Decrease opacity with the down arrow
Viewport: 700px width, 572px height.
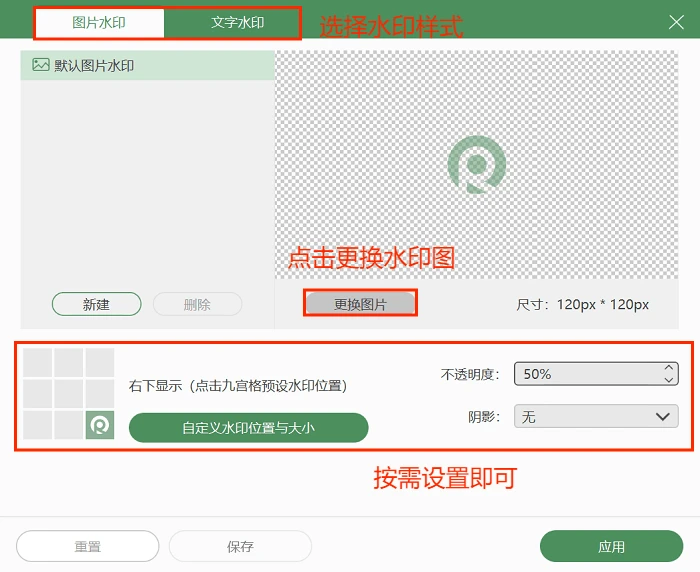pyautogui.click(x=668, y=380)
